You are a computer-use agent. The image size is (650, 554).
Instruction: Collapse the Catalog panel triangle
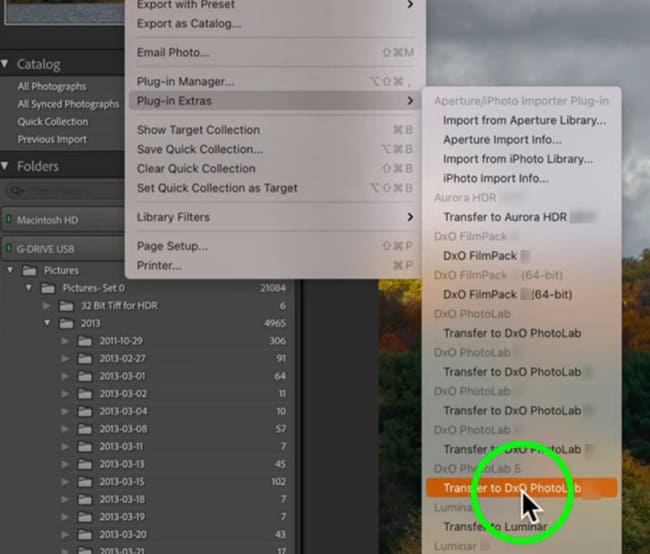click(5, 64)
